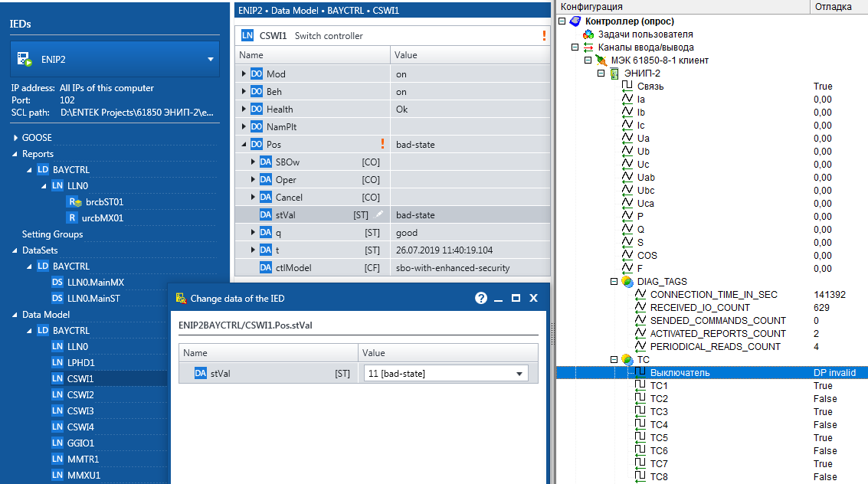Click the pencil edit icon on stVal row
868x484 pixels.
(x=379, y=214)
